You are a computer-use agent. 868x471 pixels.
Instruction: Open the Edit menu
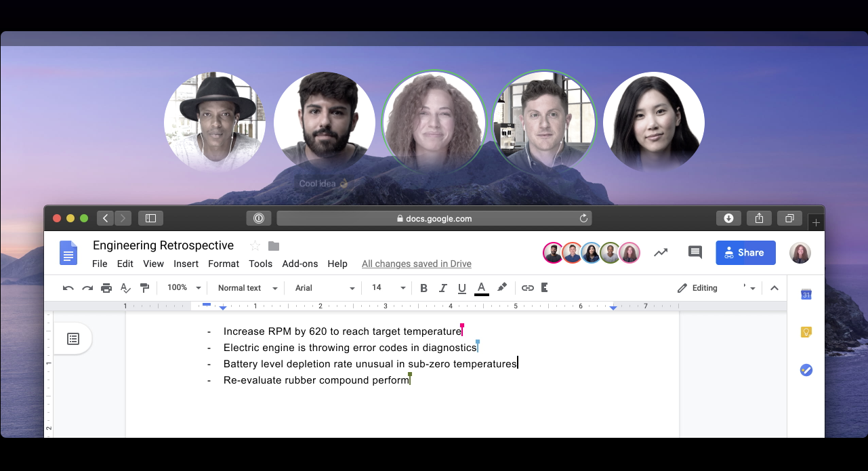[x=125, y=264]
